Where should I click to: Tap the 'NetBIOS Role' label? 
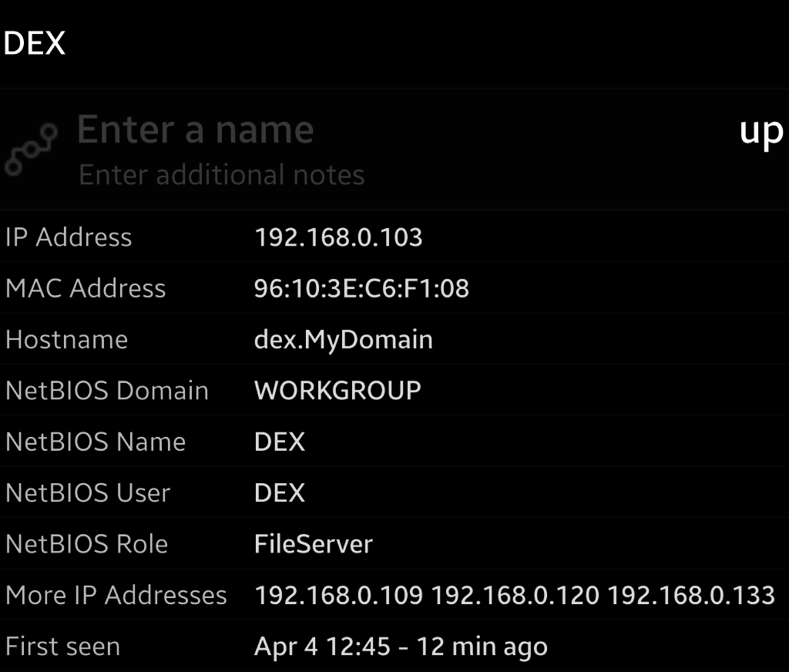click(86, 544)
